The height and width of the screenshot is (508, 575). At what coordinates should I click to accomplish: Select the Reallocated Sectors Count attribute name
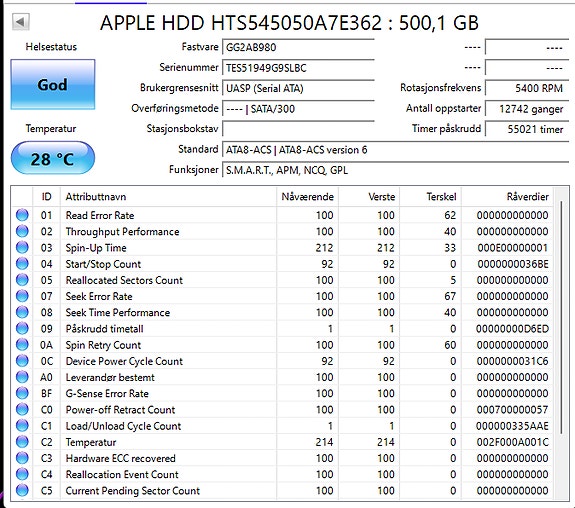click(124, 280)
